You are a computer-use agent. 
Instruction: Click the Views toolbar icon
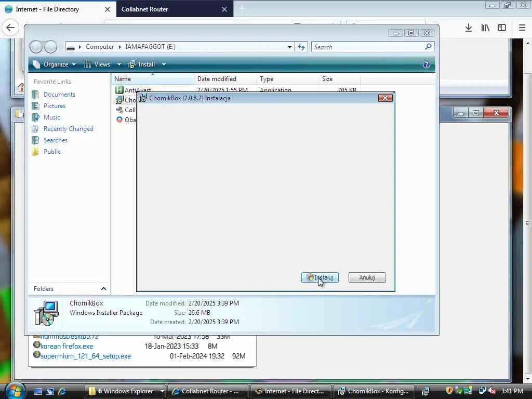click(x=87, y=64)
